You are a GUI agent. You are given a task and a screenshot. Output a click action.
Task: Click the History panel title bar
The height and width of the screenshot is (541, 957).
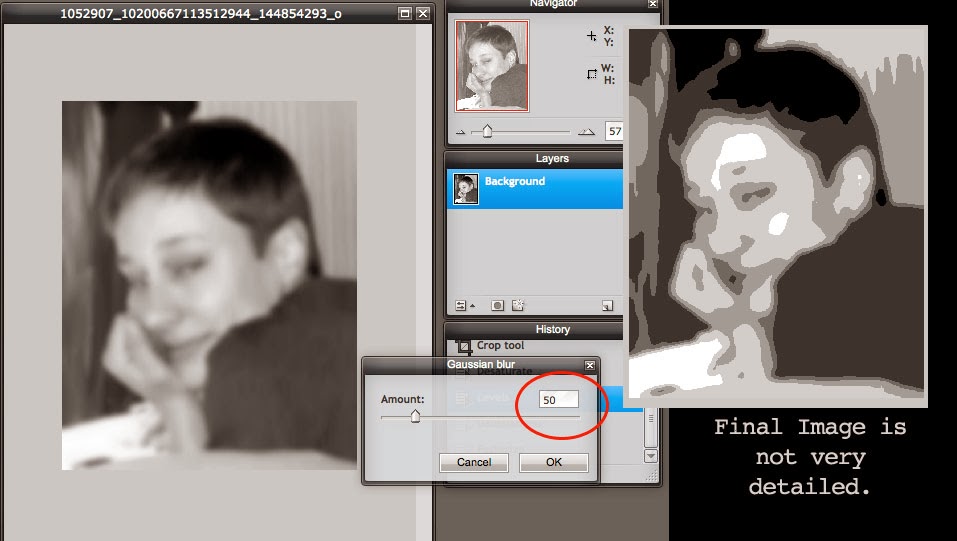(535, 330)
